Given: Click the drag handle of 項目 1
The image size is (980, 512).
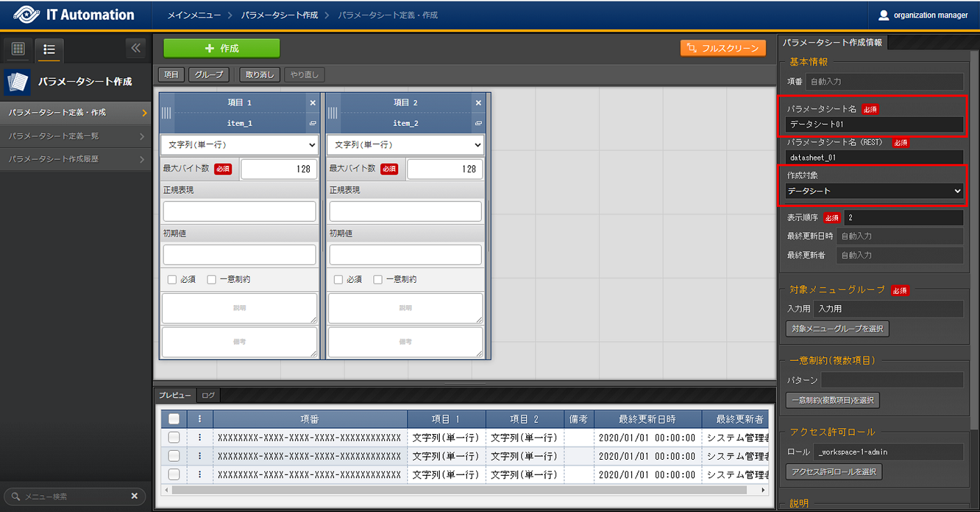Looking at the screenshot, I should (166, 113).
